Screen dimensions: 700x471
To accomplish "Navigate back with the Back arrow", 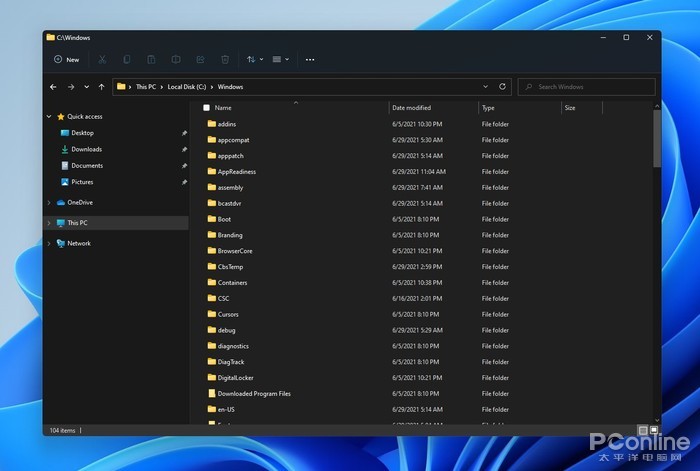I will point(53,87).
